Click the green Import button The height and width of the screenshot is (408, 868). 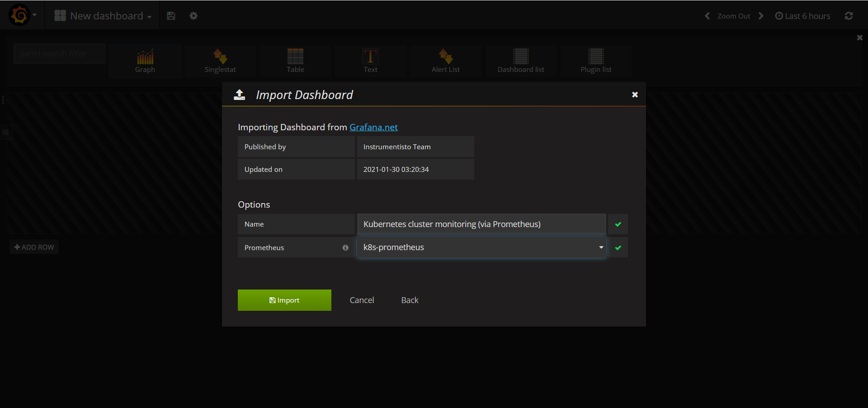(284, 300)
